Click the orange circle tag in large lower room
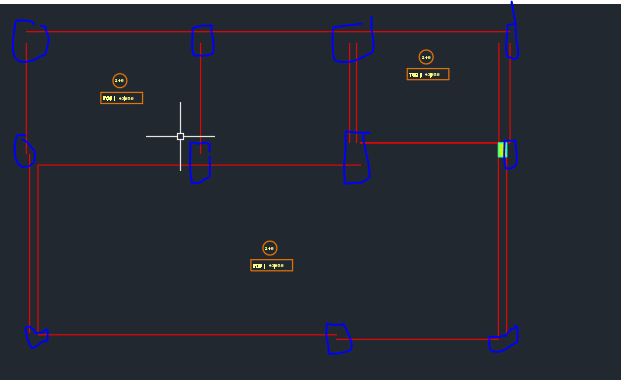The width and height of the screenshot is (621, 380). [x=270, y=248]
